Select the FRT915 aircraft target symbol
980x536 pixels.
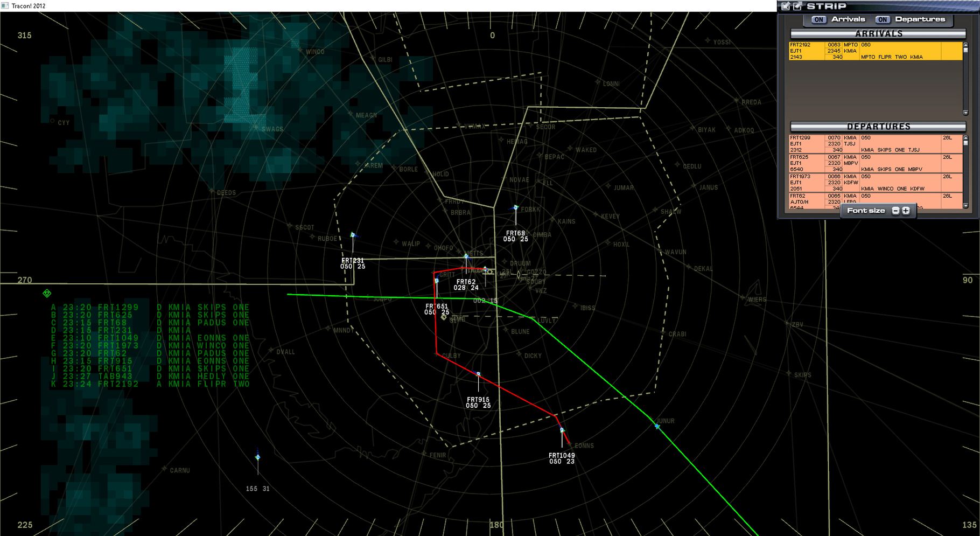[x=478, y=374]
